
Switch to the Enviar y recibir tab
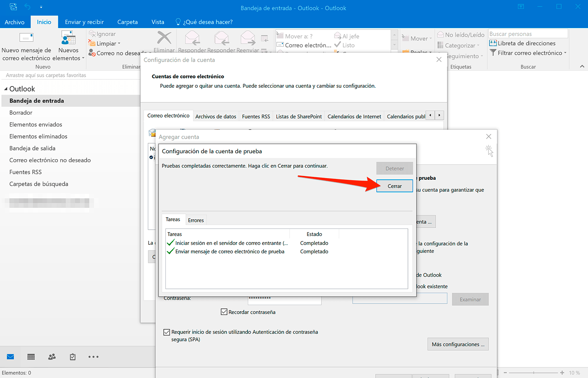click(x=84, y=22)
